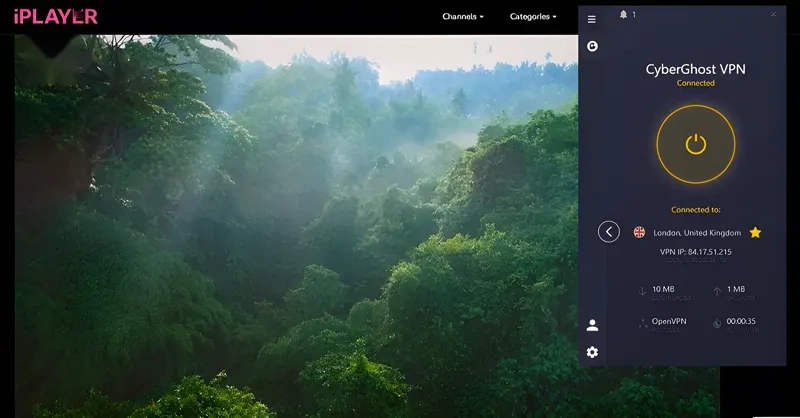800x418 pixels.
Task: Click the CyberGhost ghost logo icon
Action: pos(592,46)
